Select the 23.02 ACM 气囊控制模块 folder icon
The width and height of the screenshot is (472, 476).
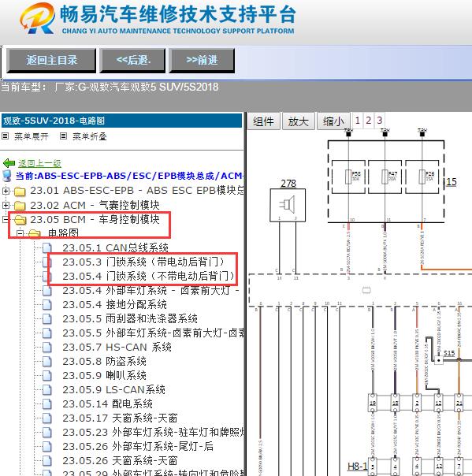pos(20,206)
